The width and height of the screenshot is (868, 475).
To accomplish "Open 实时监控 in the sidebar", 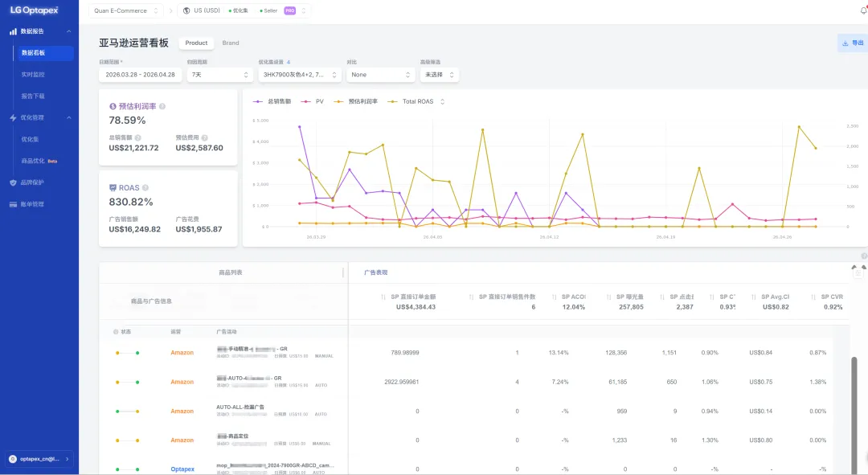I will 33,75.
